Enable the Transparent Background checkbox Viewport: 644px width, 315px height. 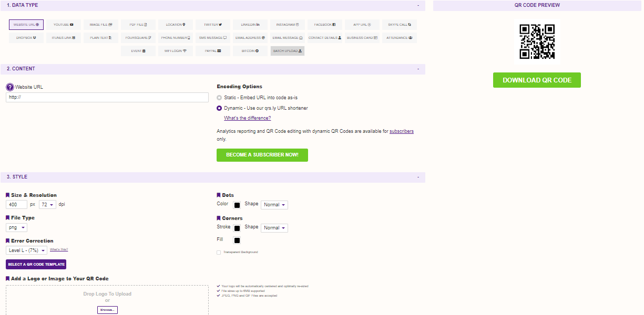[219, 253]
